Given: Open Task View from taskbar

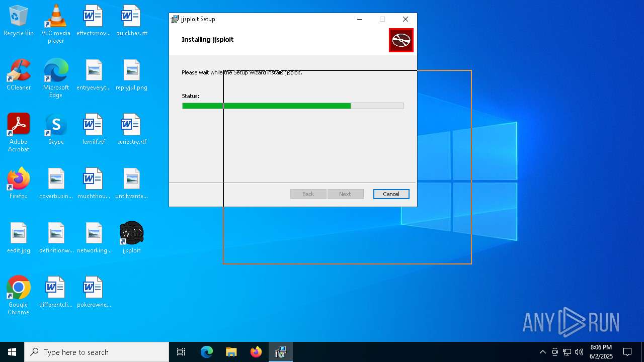Looking at the screenshot, I should tap(181, 352).
